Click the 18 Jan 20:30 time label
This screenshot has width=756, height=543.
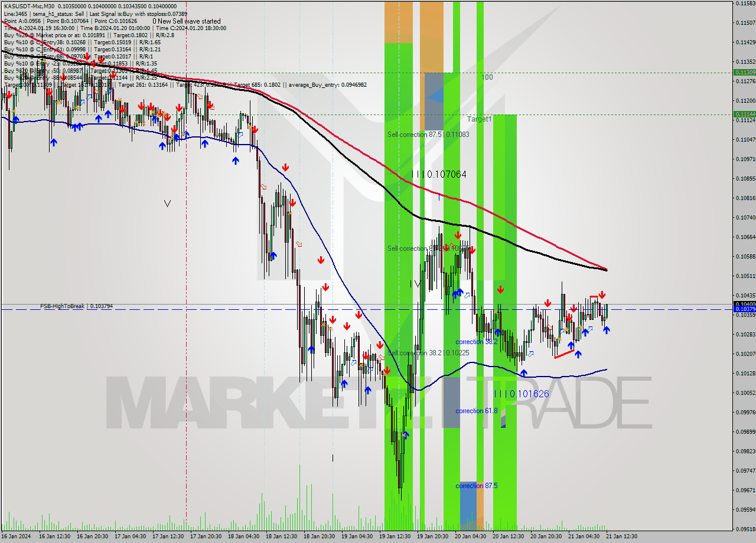point(319,537)
